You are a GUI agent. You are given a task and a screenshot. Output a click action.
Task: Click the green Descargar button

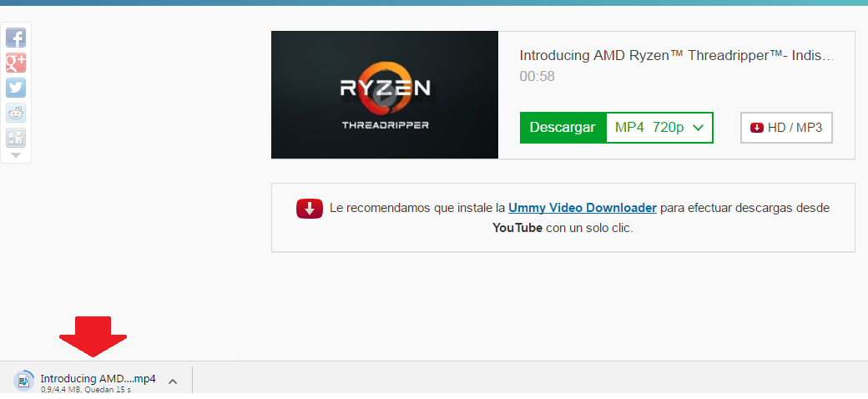pyautogui.click(x=563, y=128)
